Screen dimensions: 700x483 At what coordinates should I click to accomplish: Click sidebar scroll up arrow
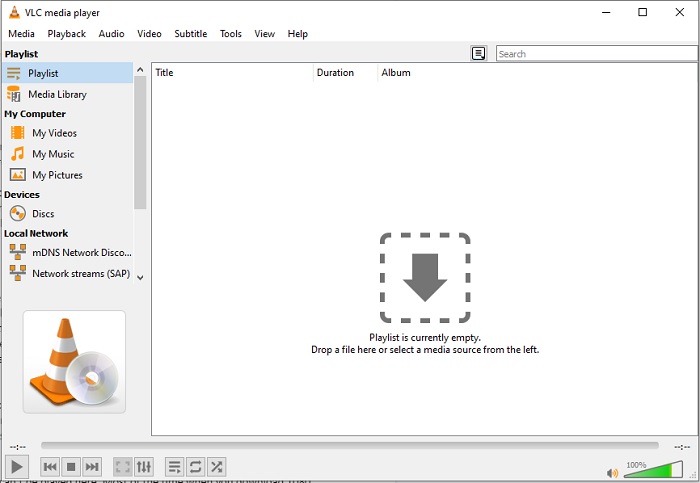[x=140, y=70]
